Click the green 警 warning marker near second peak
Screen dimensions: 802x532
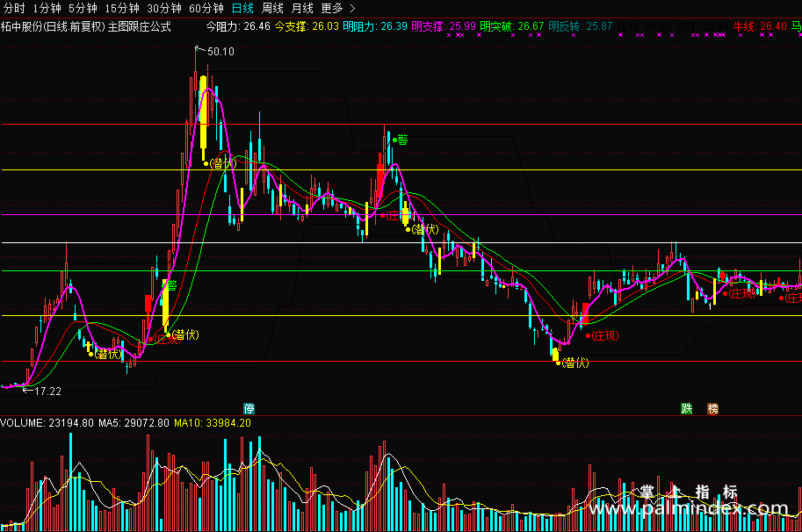click(402, 140)
